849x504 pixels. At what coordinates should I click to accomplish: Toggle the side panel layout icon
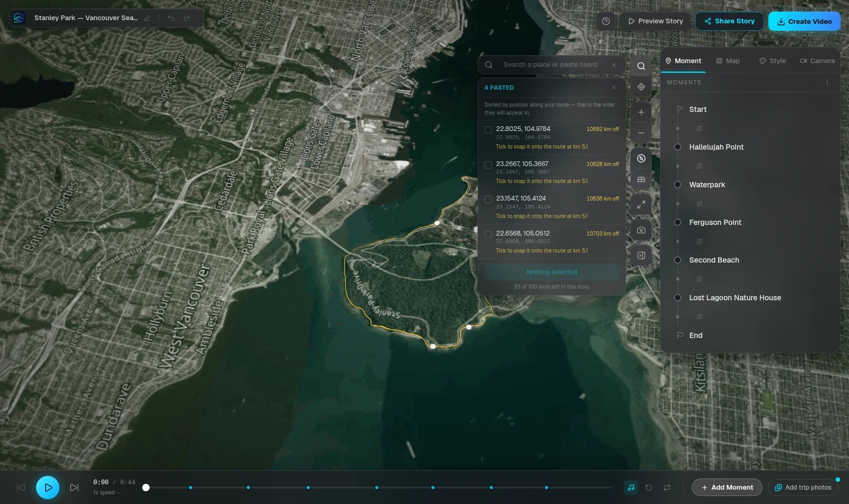coord(641,256)
